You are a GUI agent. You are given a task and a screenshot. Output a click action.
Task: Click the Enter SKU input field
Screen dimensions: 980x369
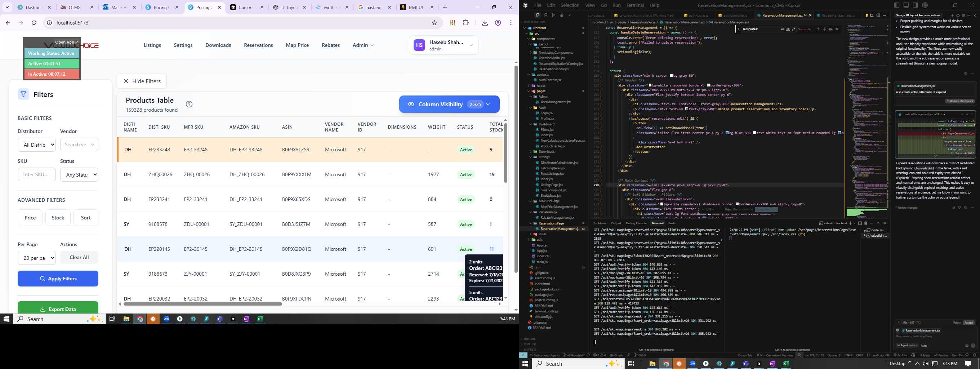(x=36, y=175)
